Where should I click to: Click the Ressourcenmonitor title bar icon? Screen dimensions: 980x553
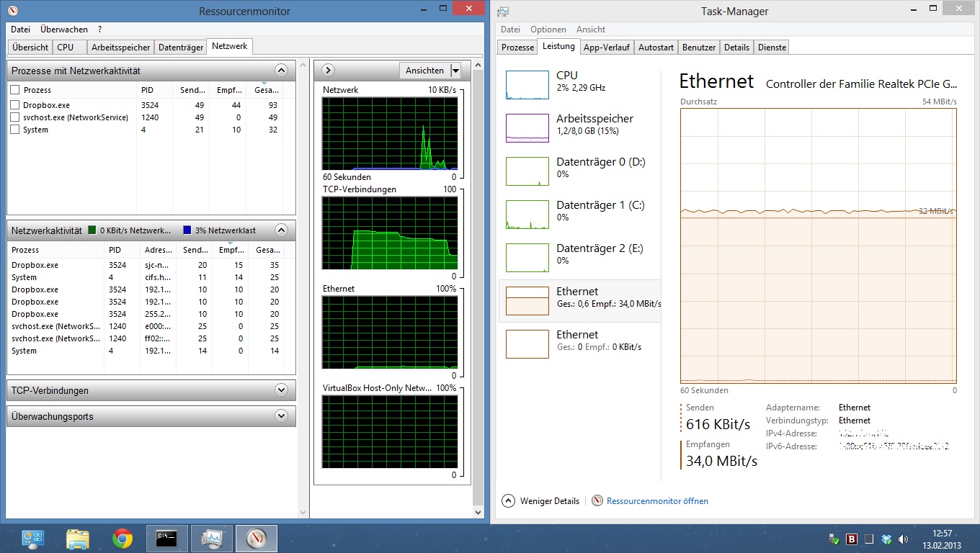(12, 11)
